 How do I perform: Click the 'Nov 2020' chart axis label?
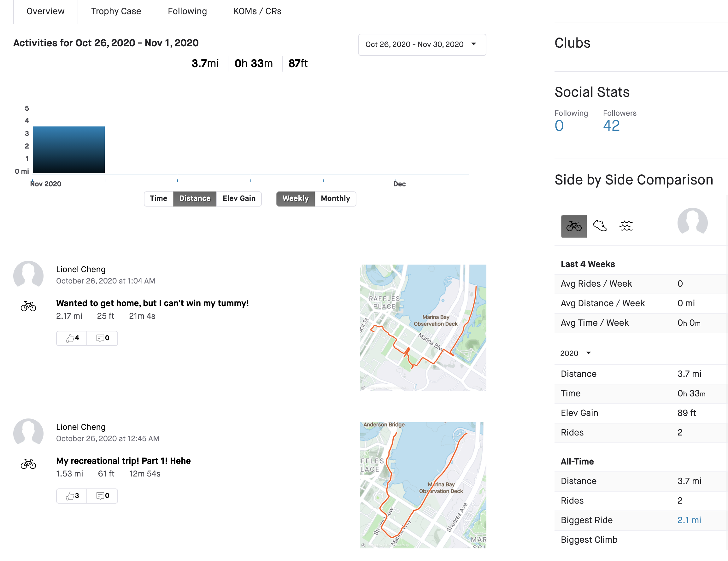coord(46,184)
